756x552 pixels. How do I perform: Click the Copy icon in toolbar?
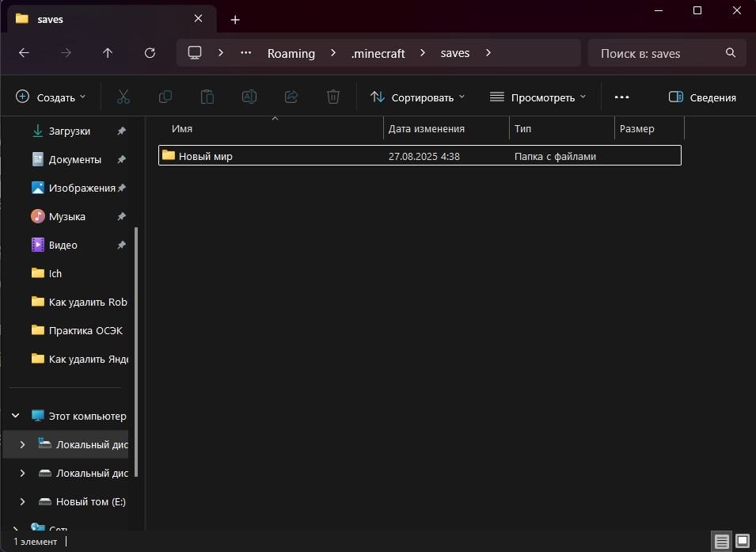click(165, 97)
